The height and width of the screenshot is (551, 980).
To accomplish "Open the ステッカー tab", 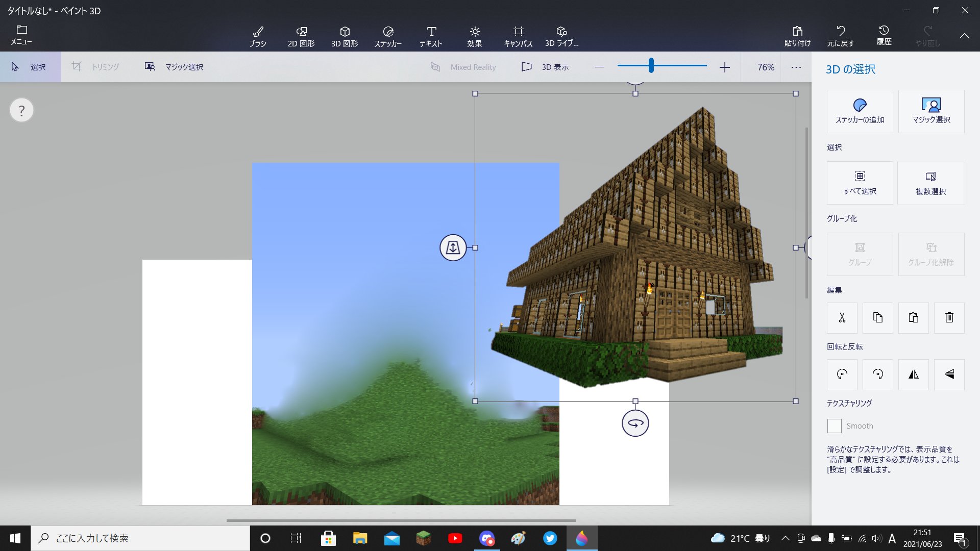I will click(x=388, y=36).
